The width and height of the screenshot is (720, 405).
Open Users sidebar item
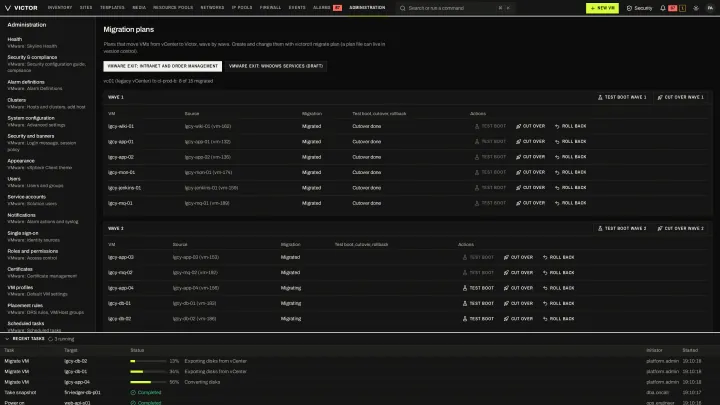(x=47, y=182)
